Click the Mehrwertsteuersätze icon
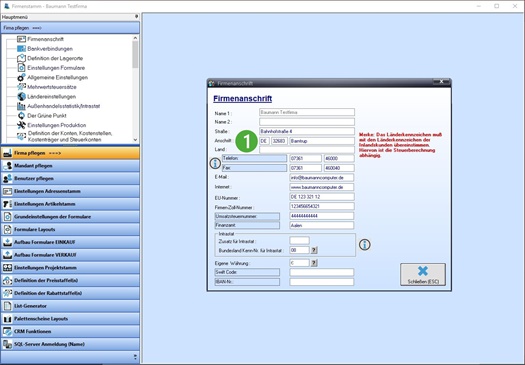This screenshot has width=525, height=365. tap(21, 87)
